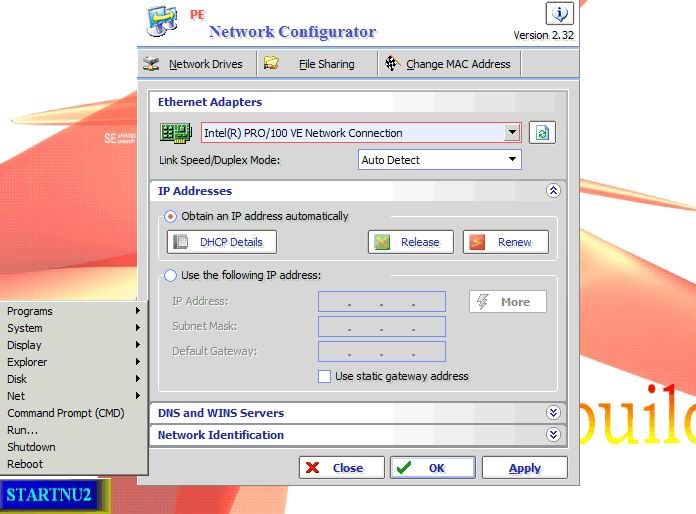
Task: Click the DHCP Details document icon
Action: coord(181,242)
